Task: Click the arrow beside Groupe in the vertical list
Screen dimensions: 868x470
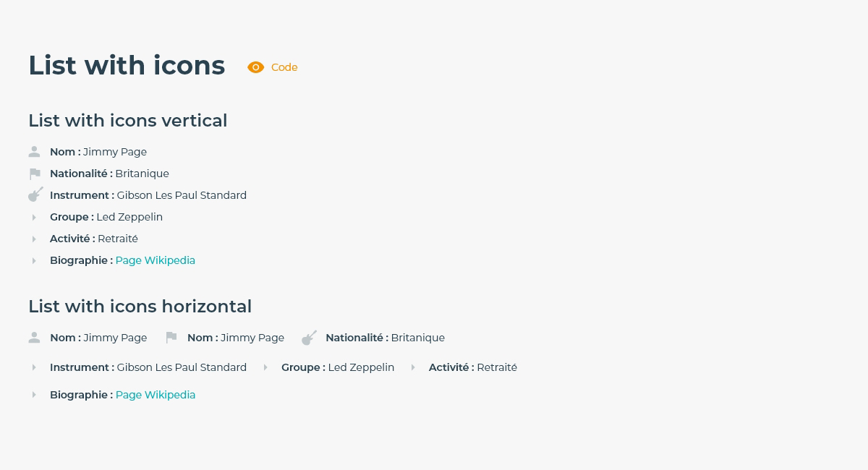Action: pos(34,217)
